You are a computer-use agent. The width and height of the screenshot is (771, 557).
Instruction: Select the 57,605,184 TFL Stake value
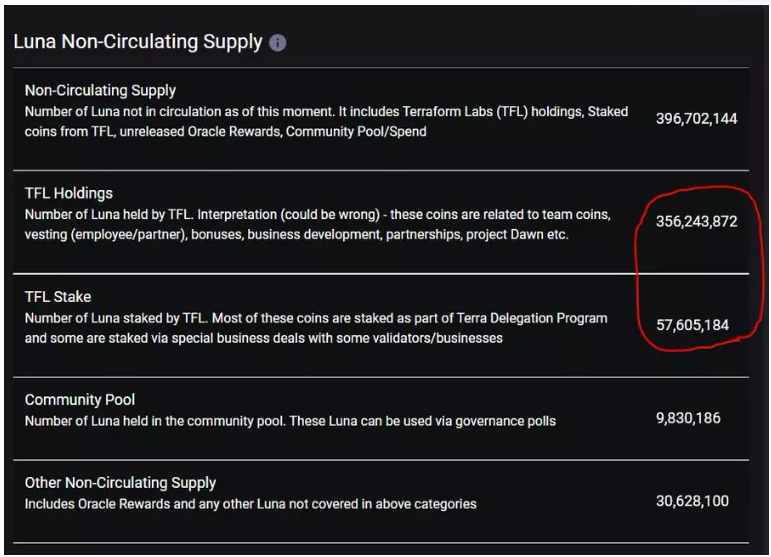coord(692,325)
